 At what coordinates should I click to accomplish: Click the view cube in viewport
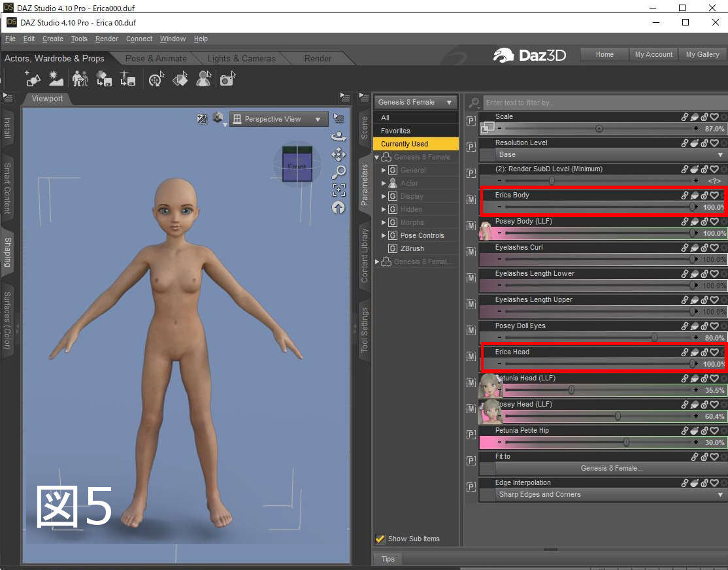pyautogui.click(x=297, y=164)
